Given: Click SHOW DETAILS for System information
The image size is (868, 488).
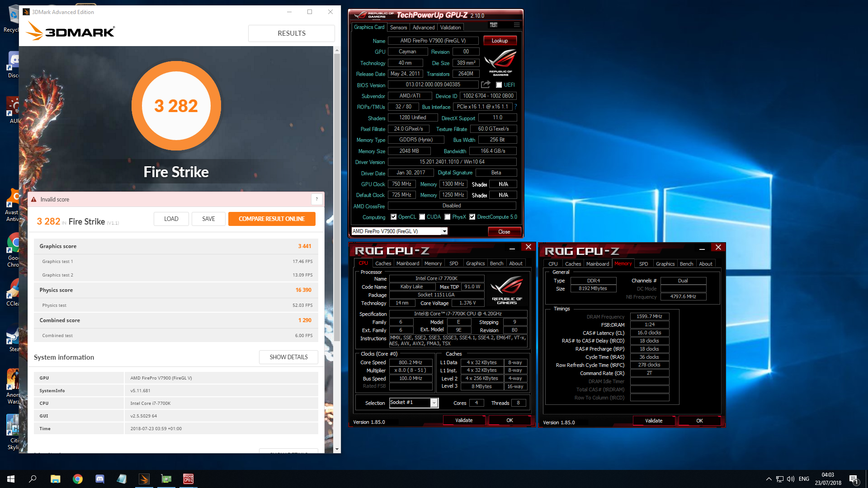Looking at the screenshot, I should 288,357.
